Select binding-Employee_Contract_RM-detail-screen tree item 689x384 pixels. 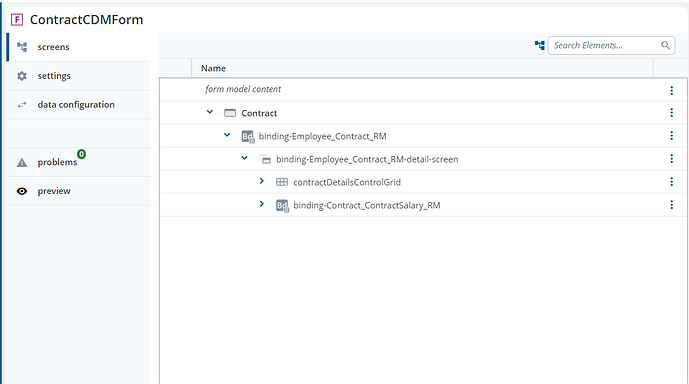click(367, 159)
